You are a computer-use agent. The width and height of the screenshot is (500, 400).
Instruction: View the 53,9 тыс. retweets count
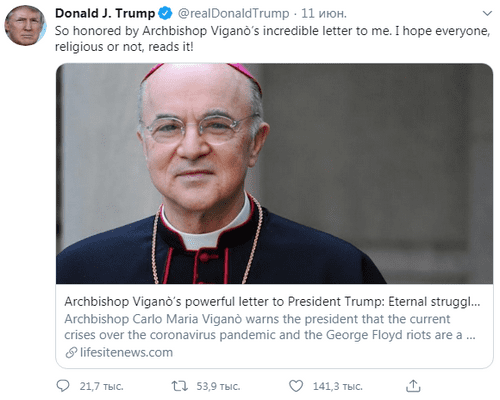218,386
